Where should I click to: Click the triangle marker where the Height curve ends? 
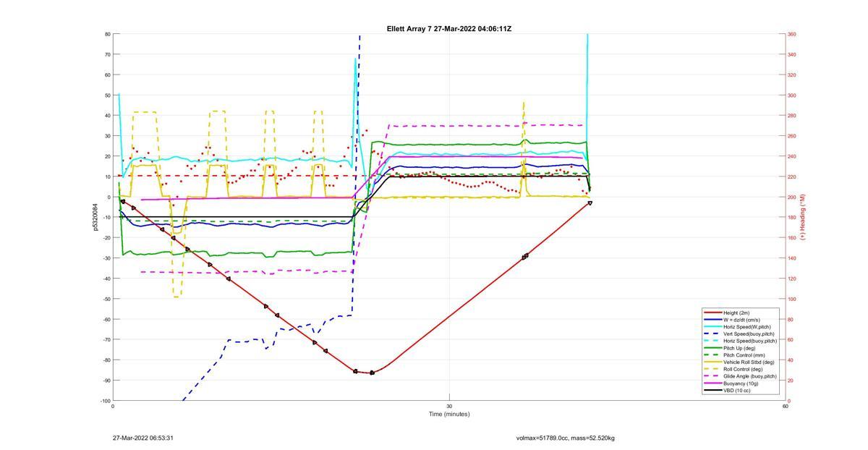(x=590, y=203)
